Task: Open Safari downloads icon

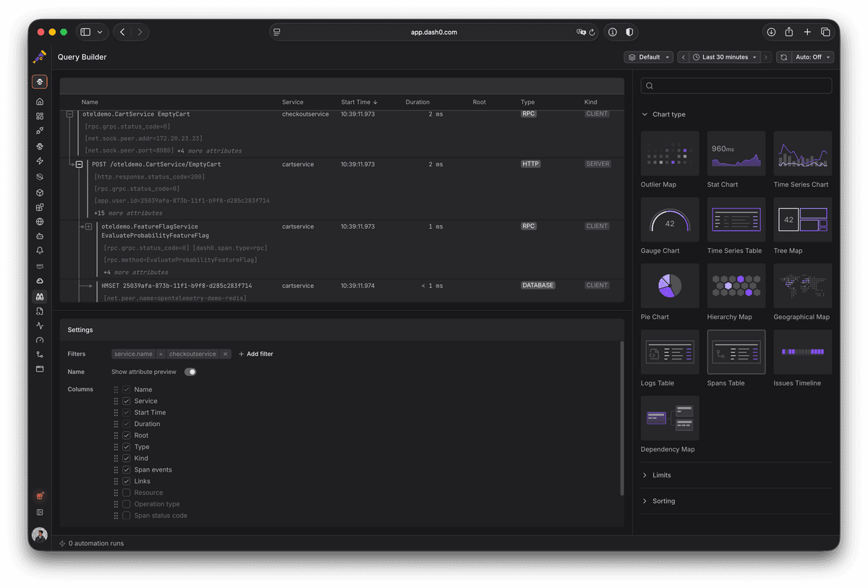Action: [x=771, y=32]
